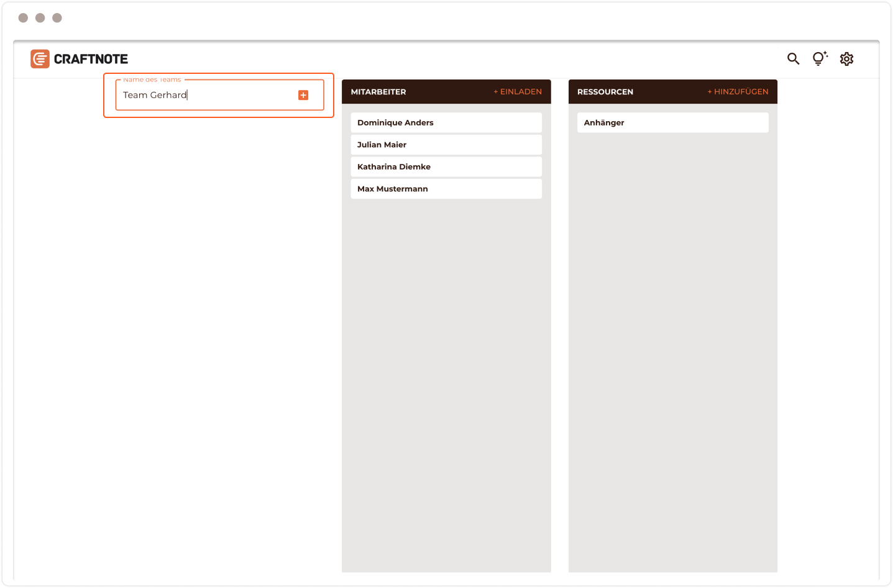
Task: Click the Craftnote logo icon
Action: (x=40, y=59)
